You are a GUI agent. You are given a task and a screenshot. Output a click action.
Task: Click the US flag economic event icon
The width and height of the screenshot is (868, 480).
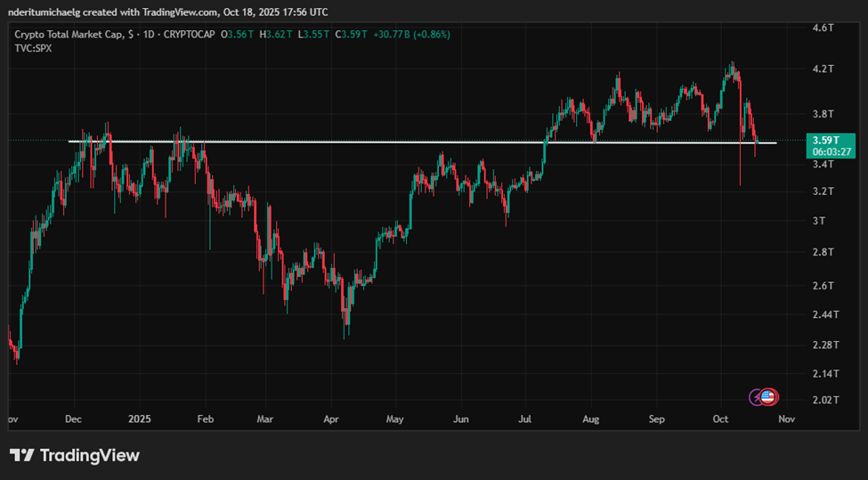[x=768, y=397]
